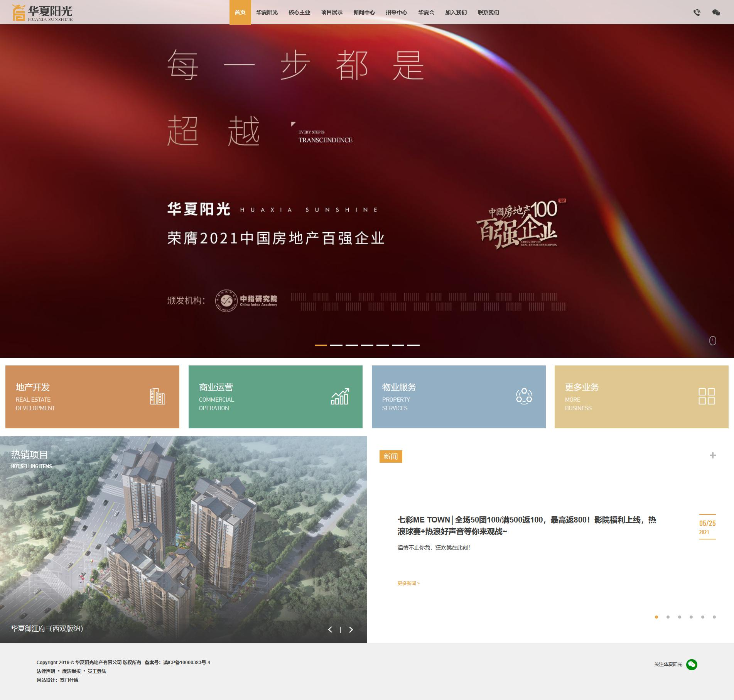Open the 廉洁举报 footer link
734x700 pixels.
point(71,671)
